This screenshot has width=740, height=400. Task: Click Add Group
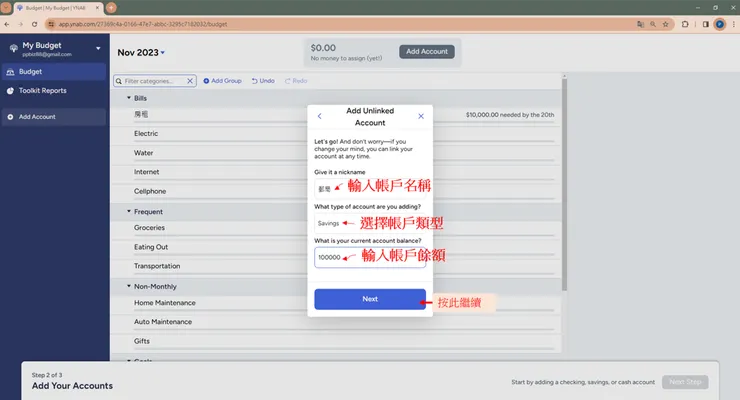pos(222,81)
